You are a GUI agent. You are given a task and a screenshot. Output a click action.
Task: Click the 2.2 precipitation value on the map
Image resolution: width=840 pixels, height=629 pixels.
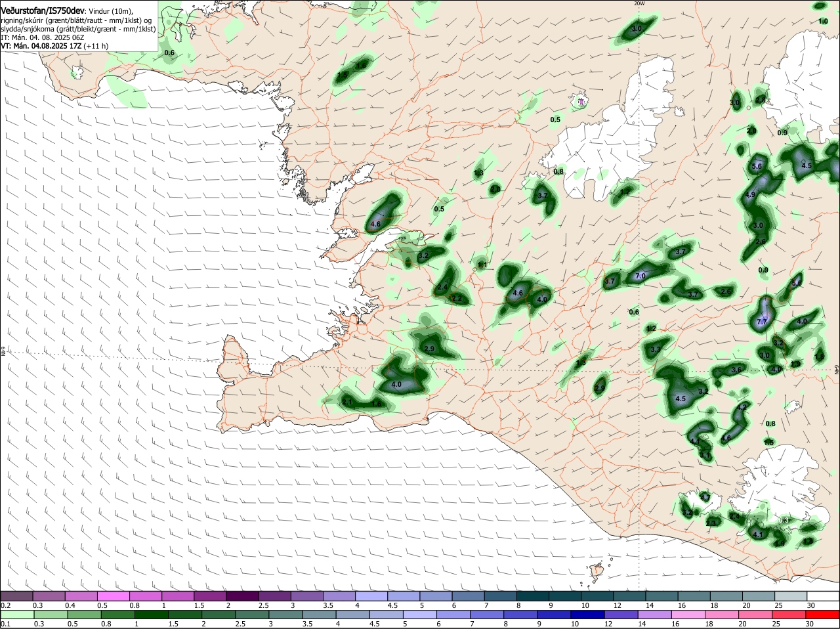[x=457, y=299]
